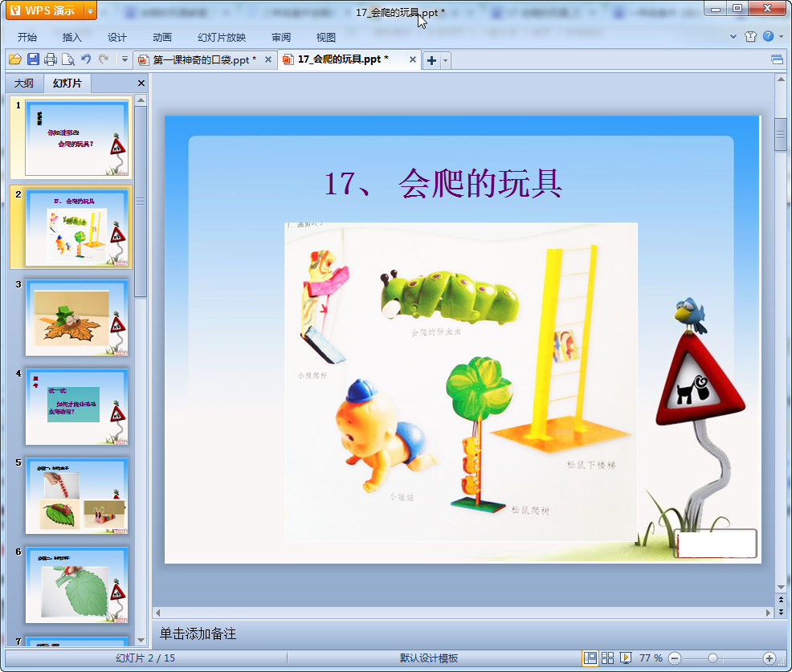Close the slide thumbnail panel
Image resolution: width=792 pixels, height=672 pixels.
click(141, 83)
